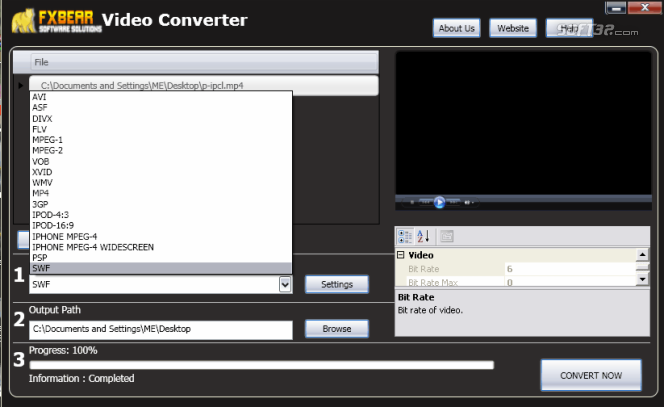Edit the Bit Rate Max value 0
Screen dimensions: 664x407
coord(570,282)
